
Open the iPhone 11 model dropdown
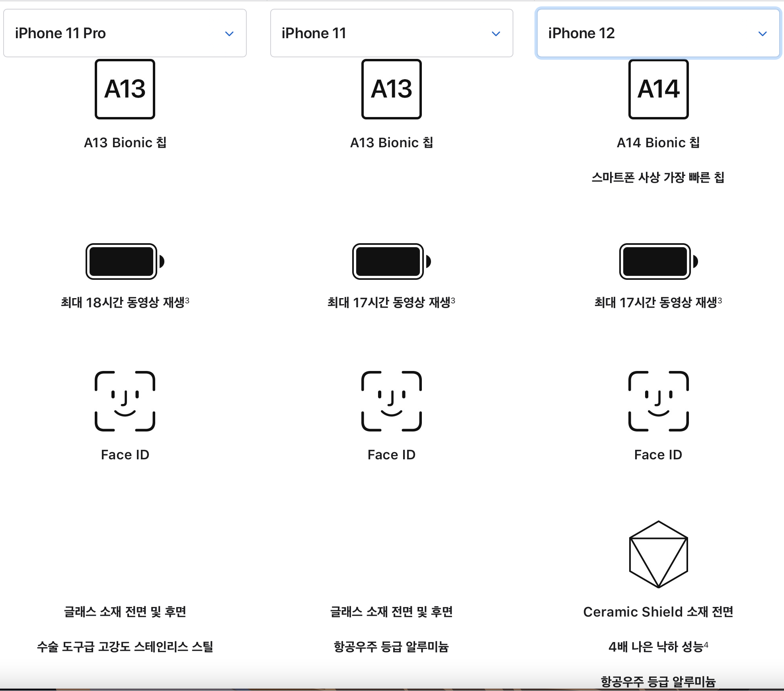pos(392,33)
